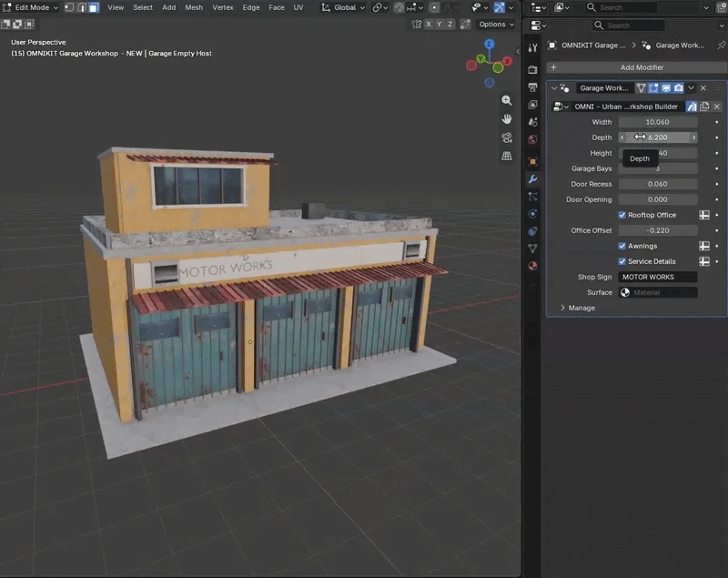Toggle modifier edit mode display
728x578 pixels.
tap(653, 87)
